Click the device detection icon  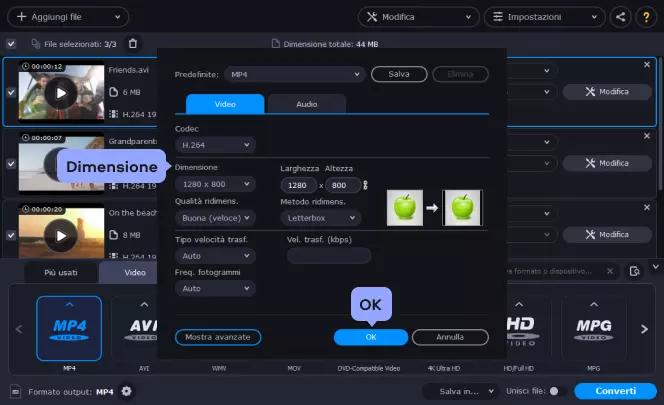pyautogui.click(x=634, y=271)
